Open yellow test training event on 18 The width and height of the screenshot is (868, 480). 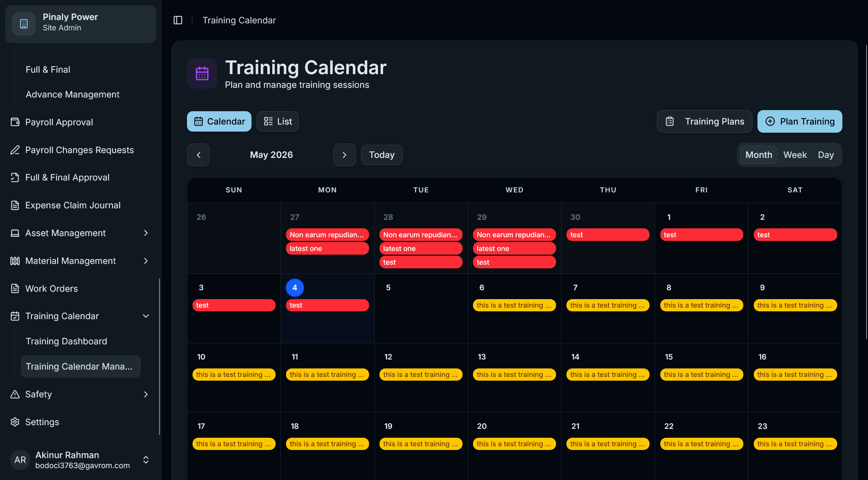point(327,444)
